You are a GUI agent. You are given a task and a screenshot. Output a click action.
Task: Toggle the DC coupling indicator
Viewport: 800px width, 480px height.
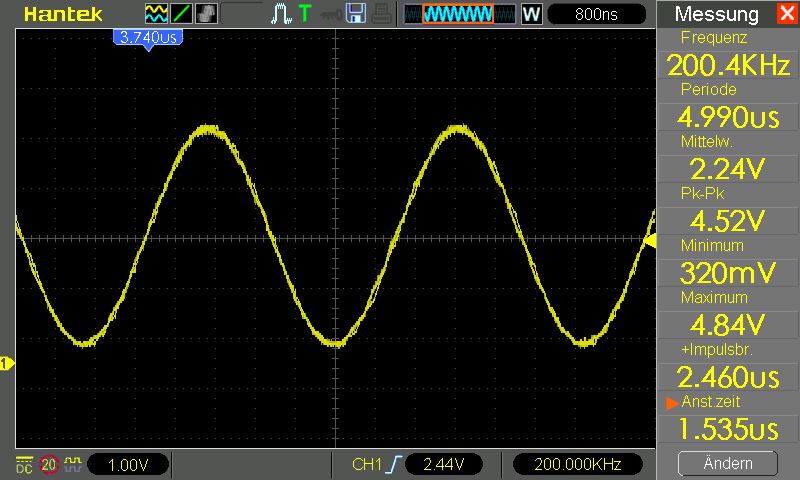[24, 465]
